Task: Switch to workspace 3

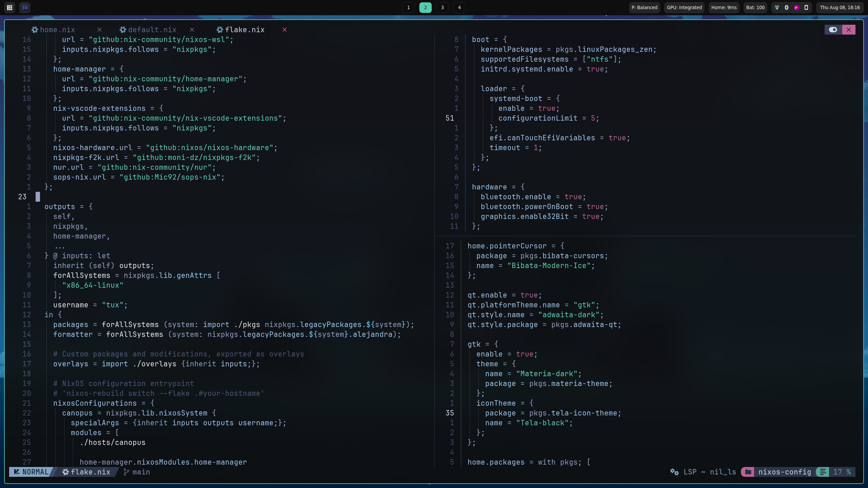Action: [442, 7]
